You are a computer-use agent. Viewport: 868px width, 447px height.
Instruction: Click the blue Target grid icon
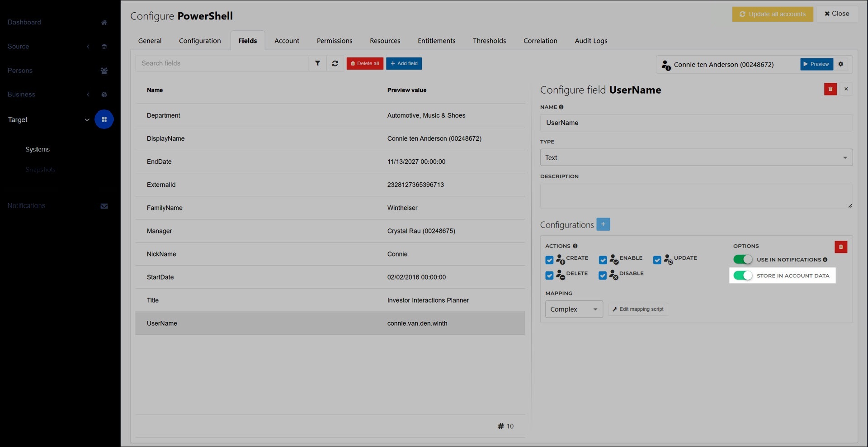click(x=104, y=119)
